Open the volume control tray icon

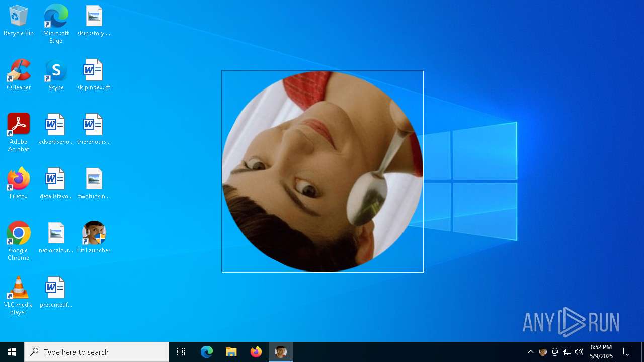coord(579,352)
